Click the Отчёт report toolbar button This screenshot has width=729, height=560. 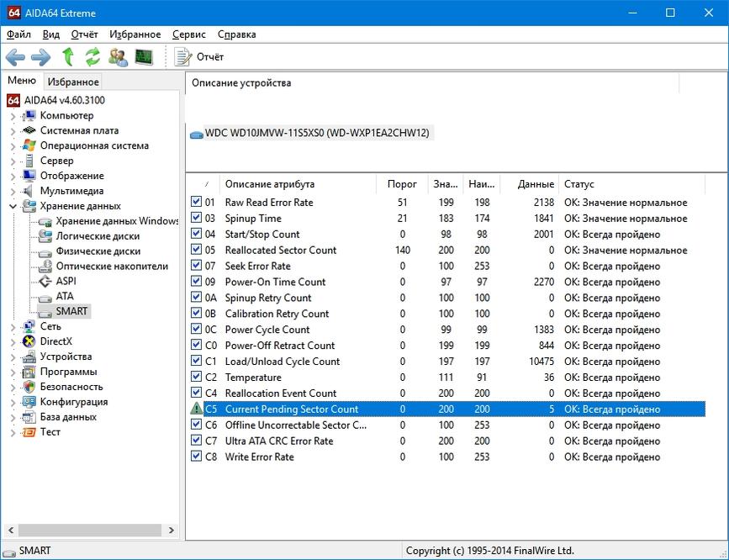(199, 56)
